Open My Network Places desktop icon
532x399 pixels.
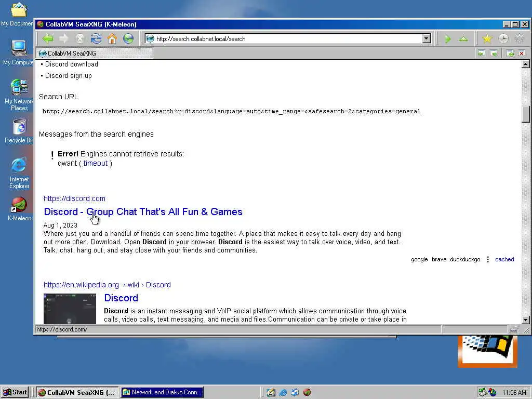19,95
